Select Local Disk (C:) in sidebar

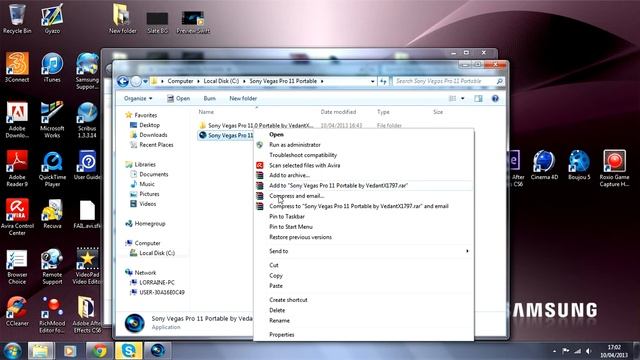coord(153,253)
